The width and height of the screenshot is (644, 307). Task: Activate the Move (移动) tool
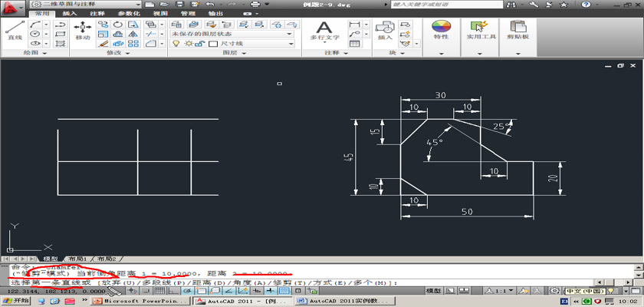click(x=83, y=31)
